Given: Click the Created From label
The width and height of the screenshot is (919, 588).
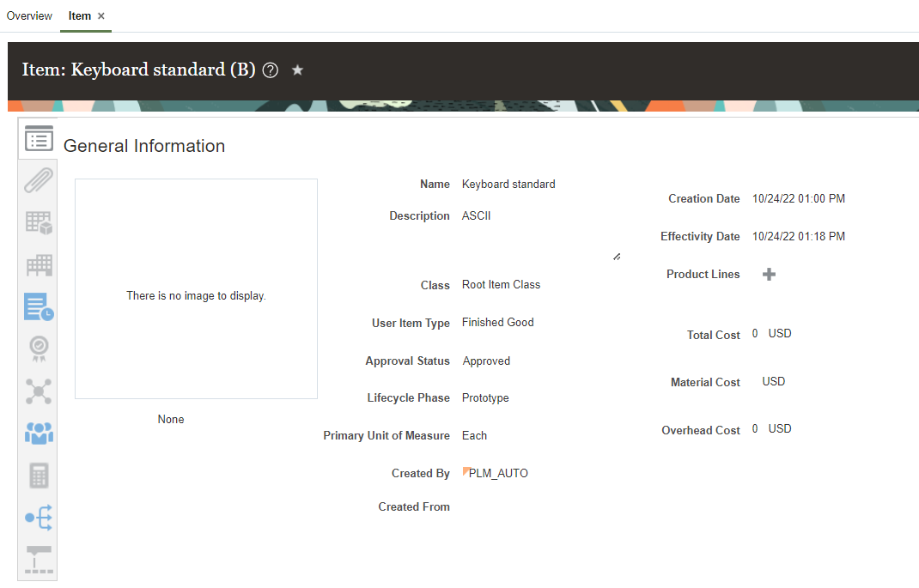Looking at the screenshot, I should pyautogui.click(x=414, y=506).
